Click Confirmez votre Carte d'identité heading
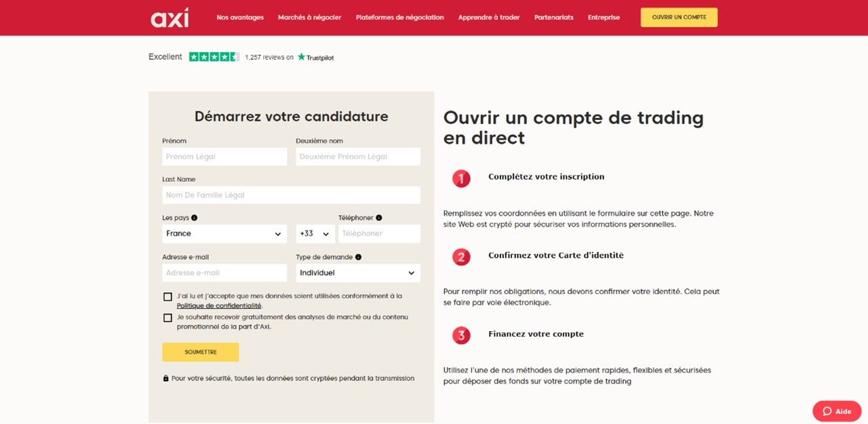 click(x=556, y=256)
